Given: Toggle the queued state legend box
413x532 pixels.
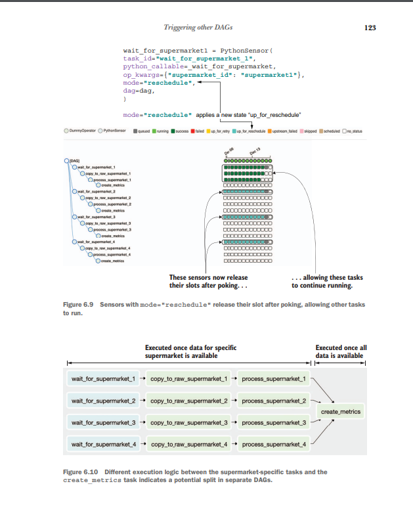Looking at the screenshot, I should coord(136,131).
